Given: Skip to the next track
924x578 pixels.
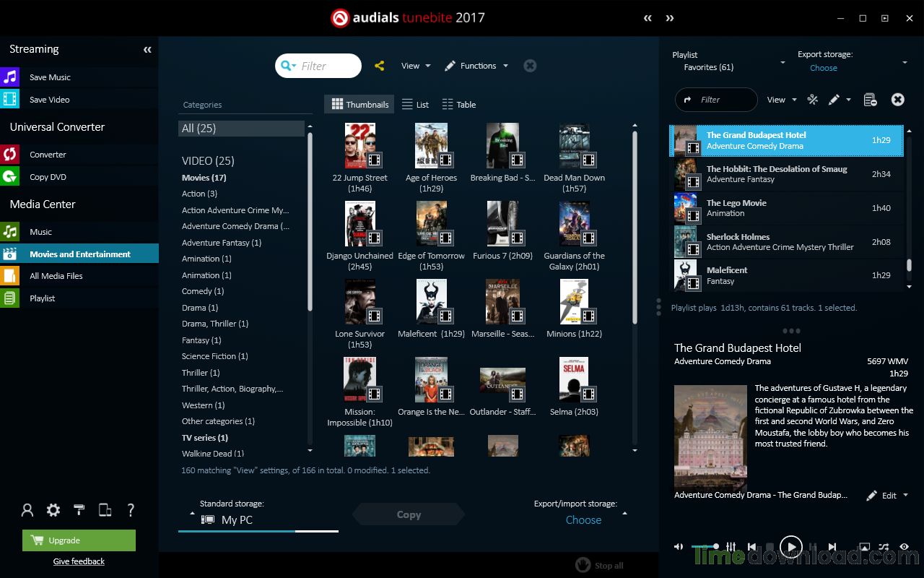Looking at the screenshot, I should tap(832, 547).
